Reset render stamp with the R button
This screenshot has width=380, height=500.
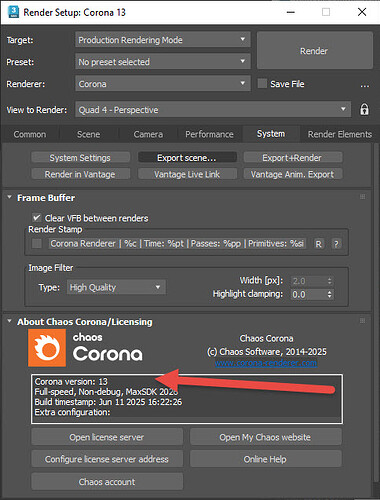318,244
